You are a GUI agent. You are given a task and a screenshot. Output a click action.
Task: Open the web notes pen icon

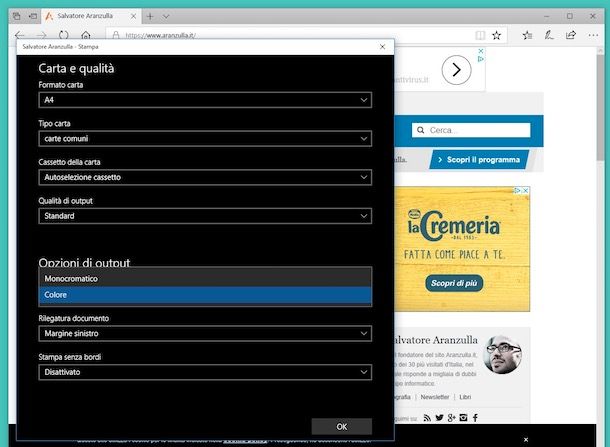[x=549, y=35]
